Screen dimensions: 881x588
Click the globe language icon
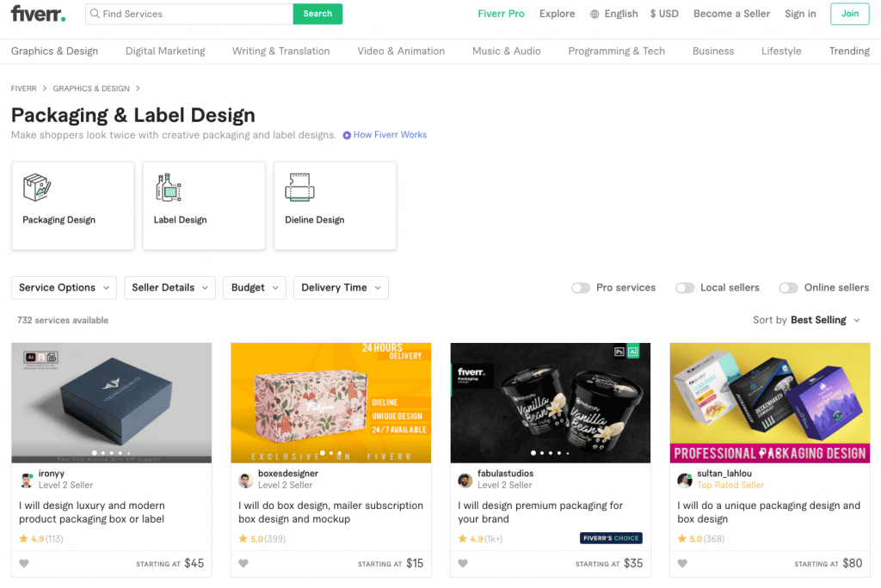pos(595,14)
